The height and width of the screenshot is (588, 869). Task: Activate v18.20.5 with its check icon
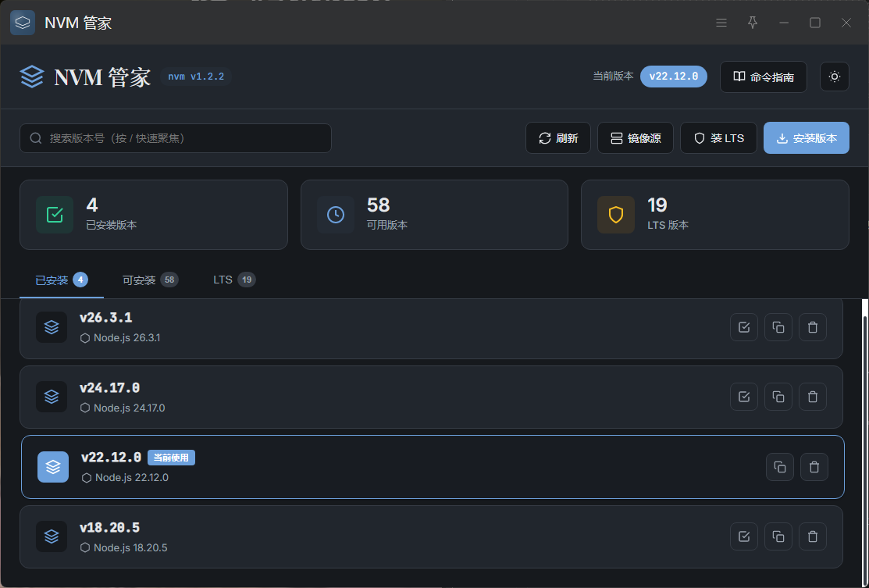point(744,536)
